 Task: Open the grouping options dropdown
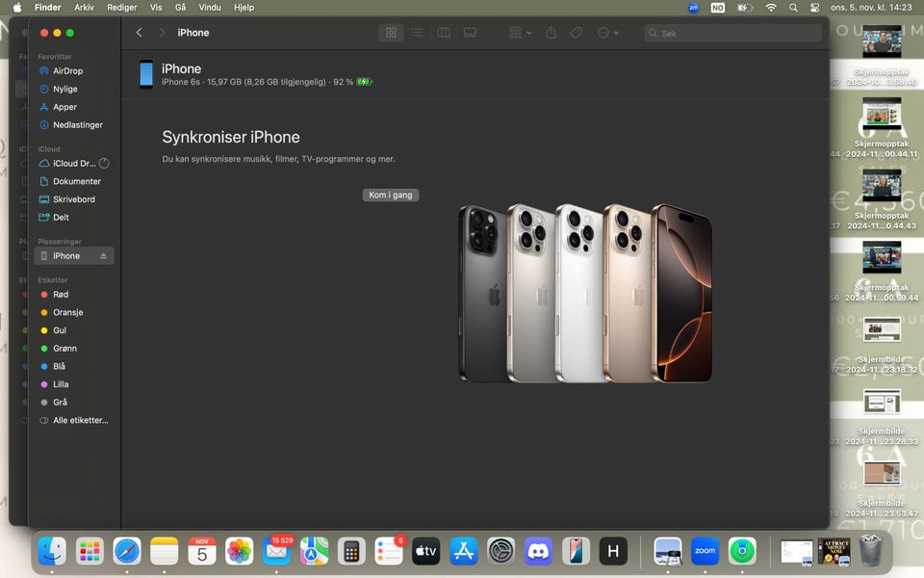click(520, 33)
